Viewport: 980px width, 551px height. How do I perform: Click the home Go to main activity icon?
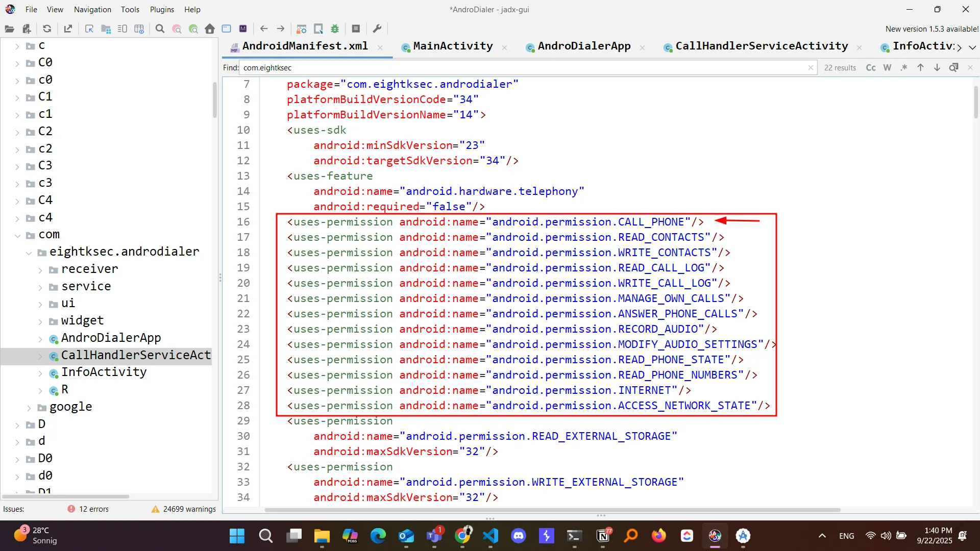[210, 29]
